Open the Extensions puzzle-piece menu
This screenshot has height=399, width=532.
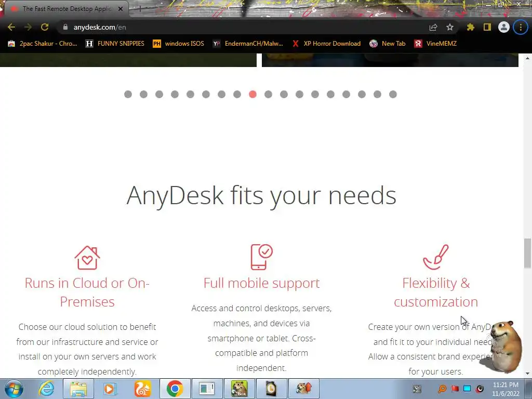[470, 27]
